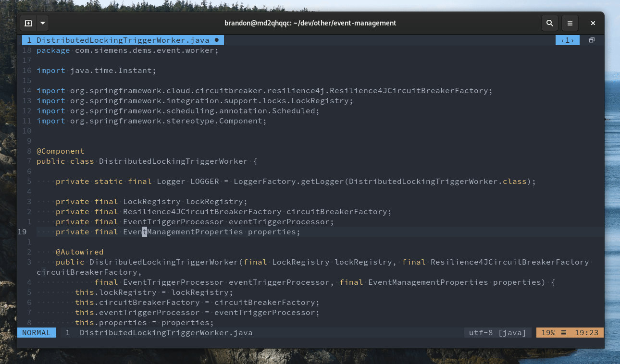The image size is (620, 364).
Task: Click the buffer overview icon right of tabline
Action: (x=592, y=40)
